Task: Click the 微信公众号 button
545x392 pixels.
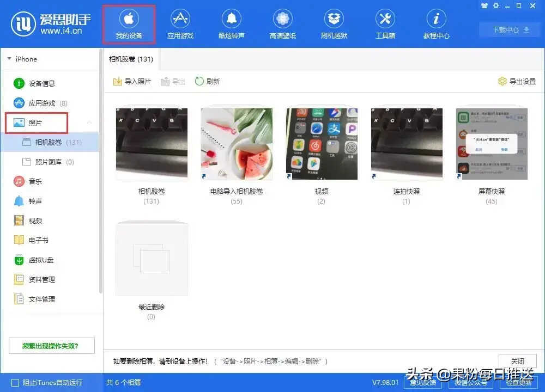Action: tap(471, 382)
